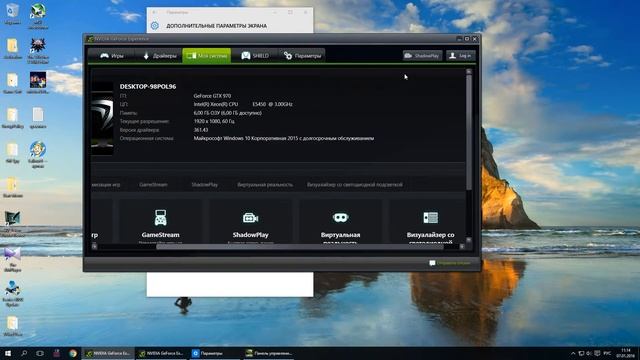Click the GeForce GTX 970 value
Image resolution: width=640 pixels, height=360 pixels.
pos(212,96)
